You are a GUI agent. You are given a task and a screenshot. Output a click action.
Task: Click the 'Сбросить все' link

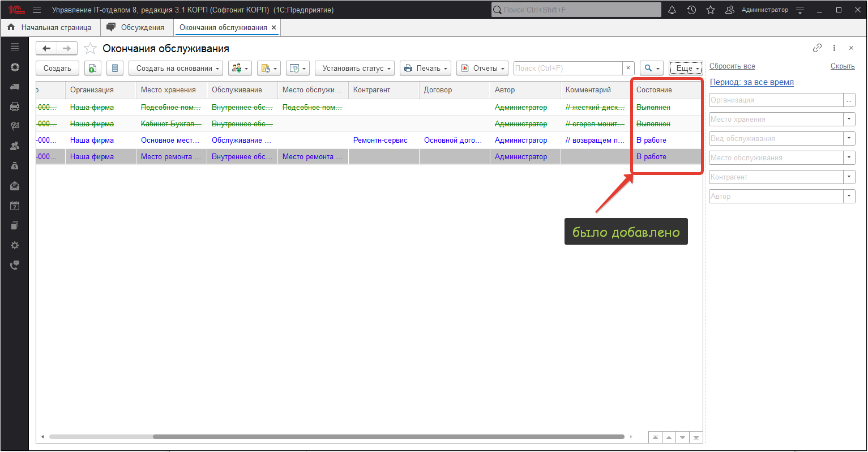732,66
